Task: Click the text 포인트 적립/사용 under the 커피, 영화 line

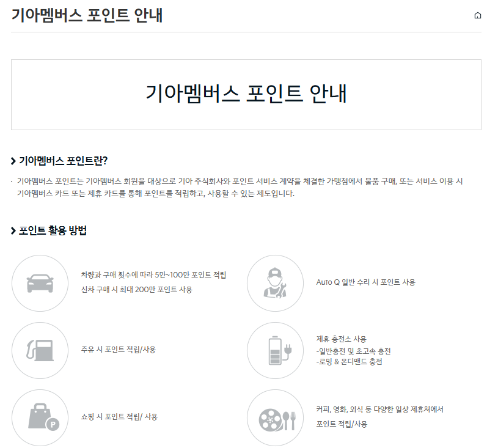Action: (x=342, y=424)
